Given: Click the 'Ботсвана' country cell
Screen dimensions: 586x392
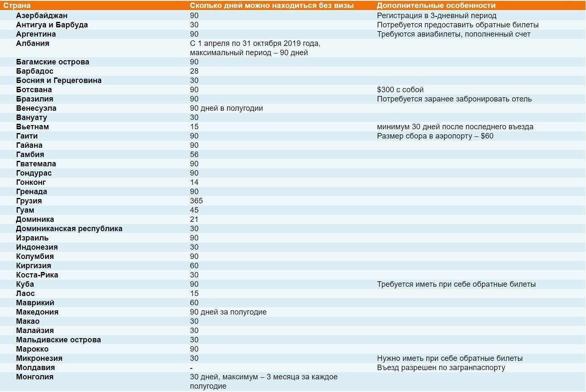Looking at the screenshot, I should point(34,90).
